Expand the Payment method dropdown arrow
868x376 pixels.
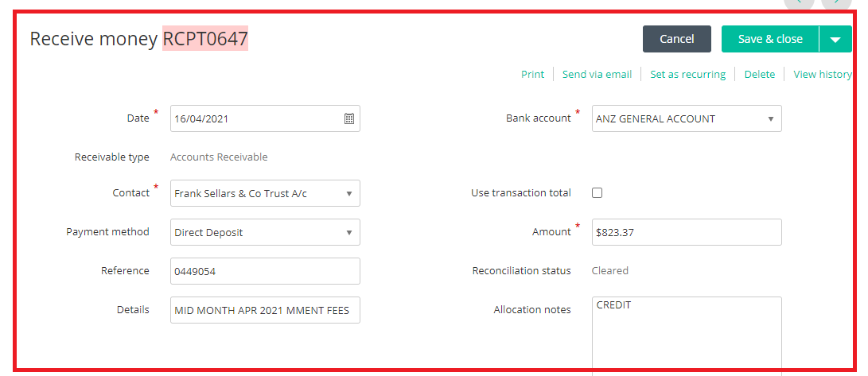point(349,232)
